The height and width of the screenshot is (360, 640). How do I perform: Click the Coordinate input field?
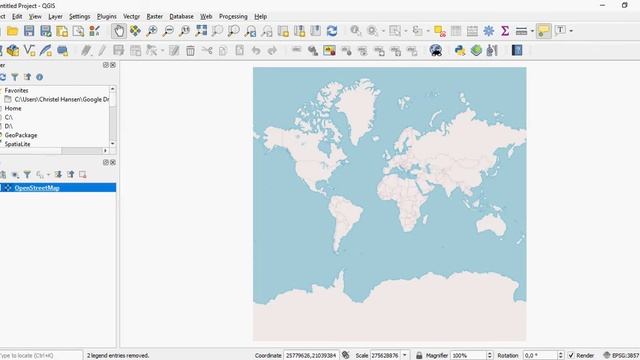(311, 356)
